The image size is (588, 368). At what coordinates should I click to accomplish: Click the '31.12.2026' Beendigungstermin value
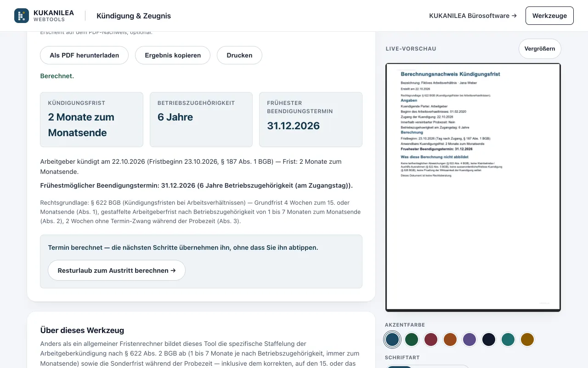[x=293, y=126]
